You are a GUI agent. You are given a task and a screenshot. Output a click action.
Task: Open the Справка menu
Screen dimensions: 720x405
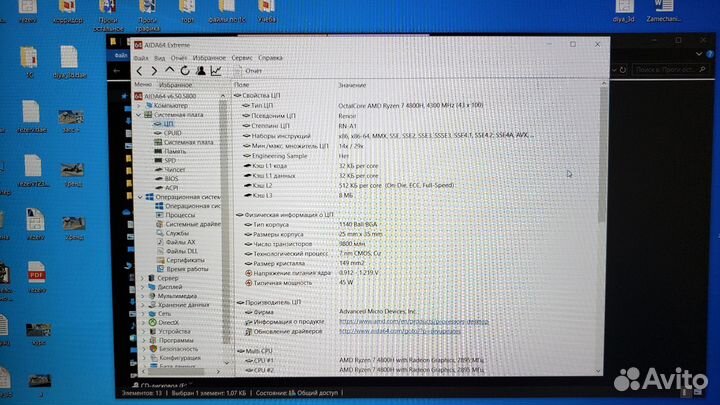[270, 58]
